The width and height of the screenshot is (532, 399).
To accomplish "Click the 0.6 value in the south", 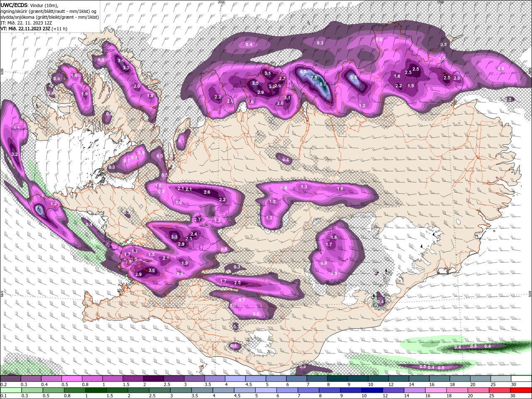I will click(256, 314).
